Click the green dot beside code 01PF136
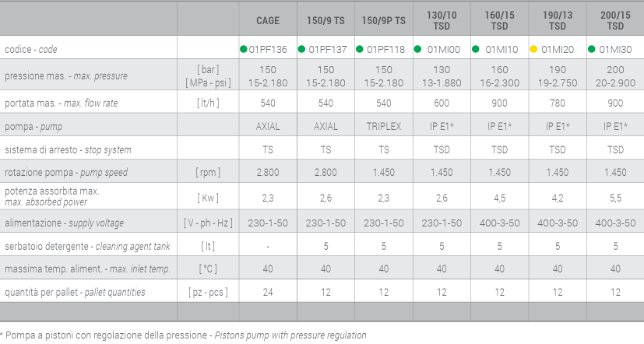Image resolution: width=644 pixels, height=344 pixels. pos(243,49)
